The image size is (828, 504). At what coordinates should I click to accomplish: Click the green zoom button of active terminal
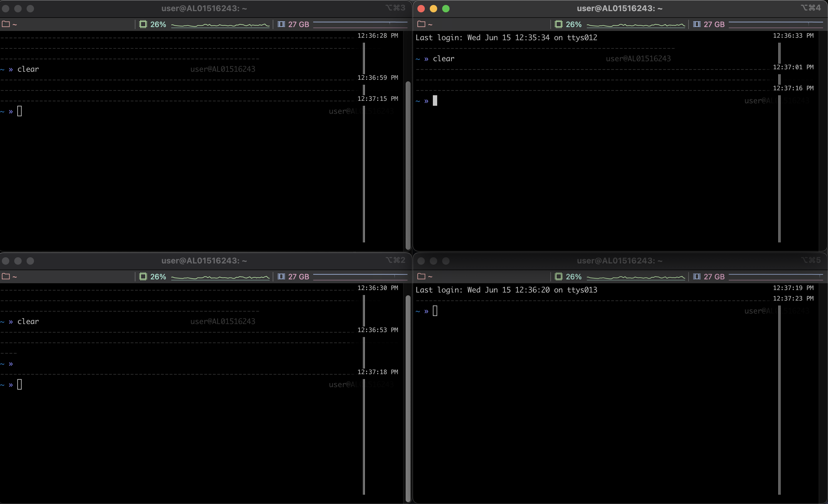point(446,9)
